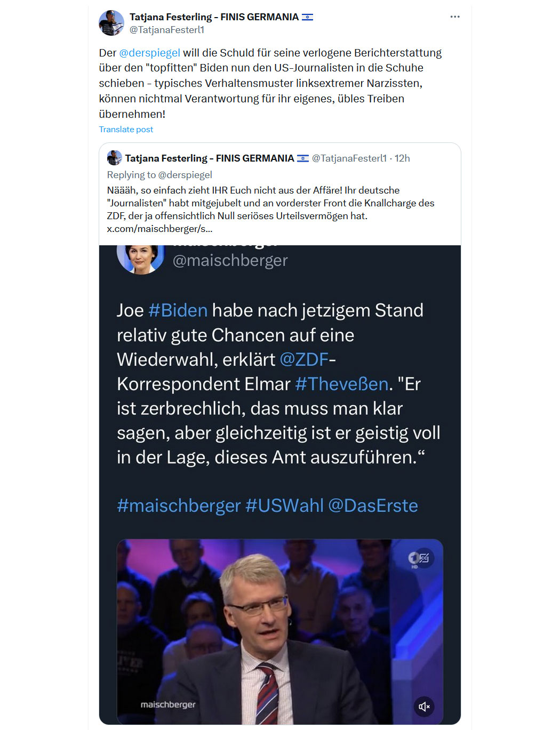The image size is (560, 730).
Task: Play the maischberger video thumbnail
Action: pyautogui.click(x=280, y=632)
